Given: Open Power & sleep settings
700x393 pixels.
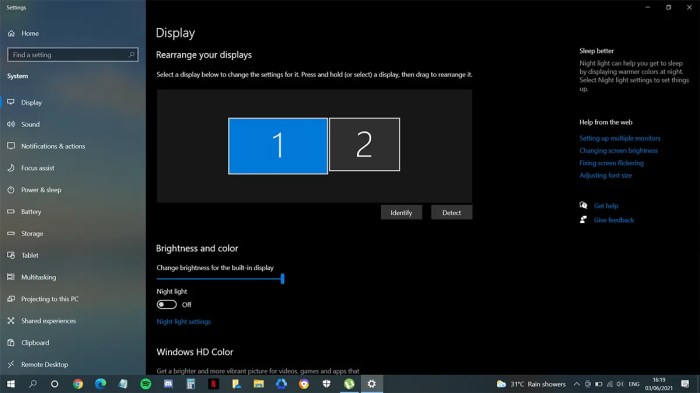Looking at the screenshot, I should pos(41,190).
